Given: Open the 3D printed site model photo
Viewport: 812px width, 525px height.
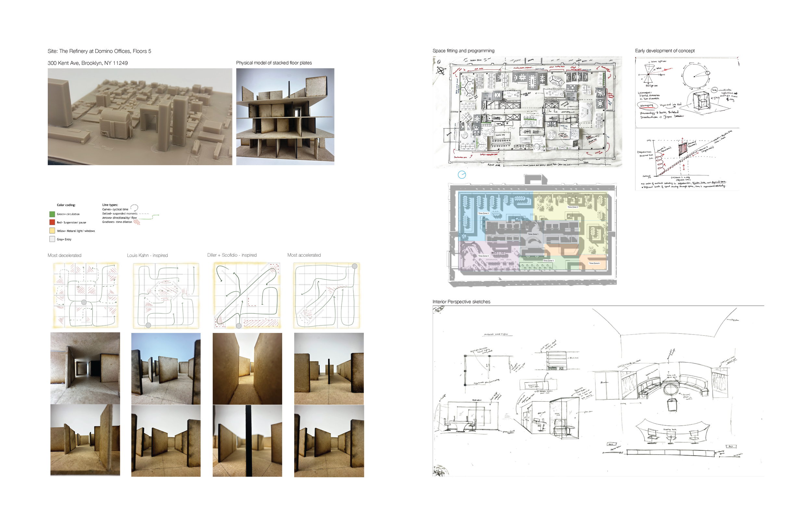Looking at the screenshot, I should click(140, 116).
